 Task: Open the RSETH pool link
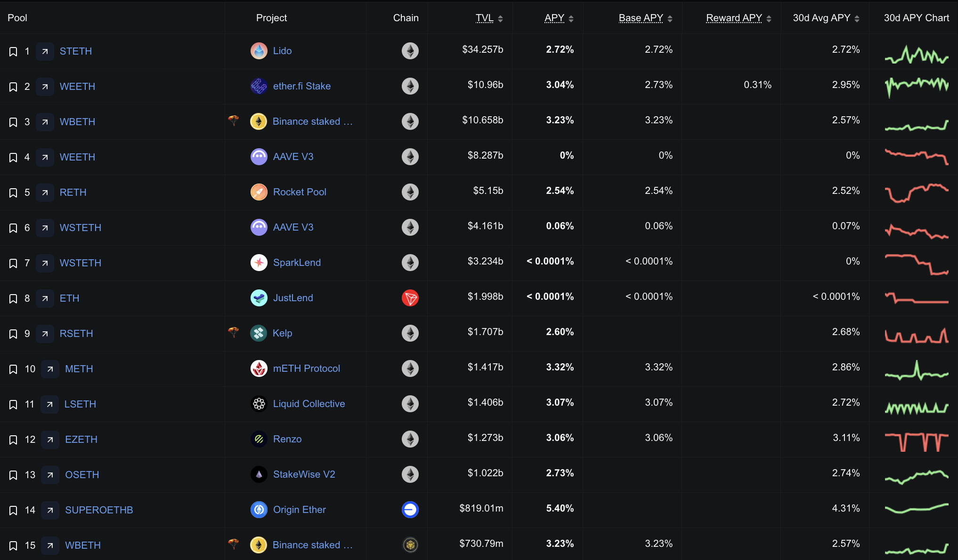tap(76, 333)
